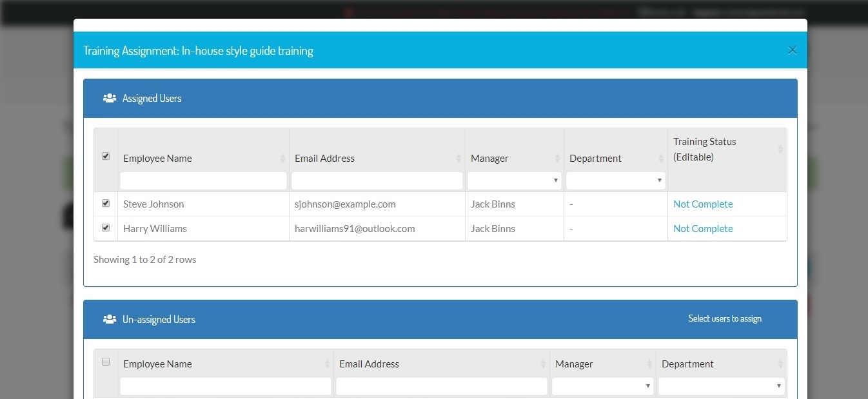Edit Steve Johnson's Not Complete status
The image size is (868, 399).
(703, 204)
